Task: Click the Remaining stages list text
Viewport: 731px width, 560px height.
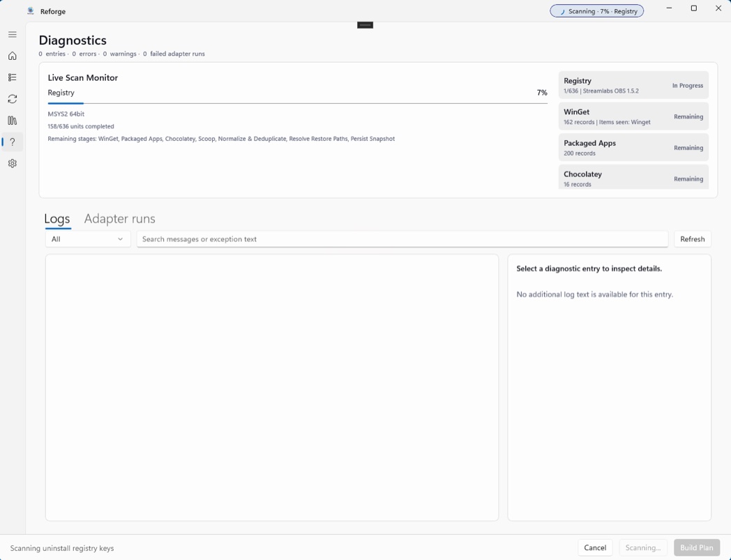Action: click(x=221, y=139)
